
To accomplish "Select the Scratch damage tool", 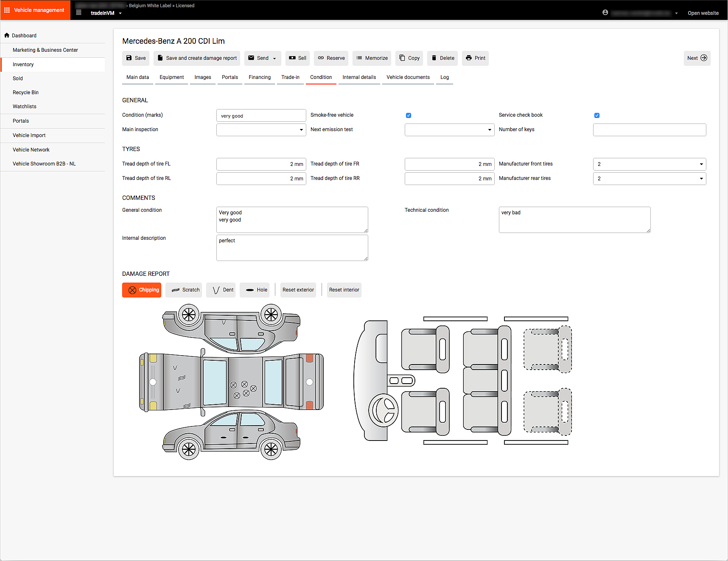I will pyautogui.click(x=184, y=290).
